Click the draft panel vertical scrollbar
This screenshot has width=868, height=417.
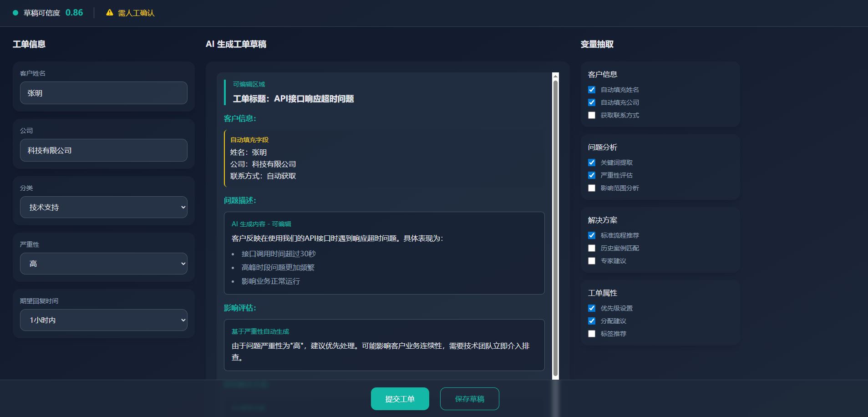pyautogui.click(x=555, y=228)
